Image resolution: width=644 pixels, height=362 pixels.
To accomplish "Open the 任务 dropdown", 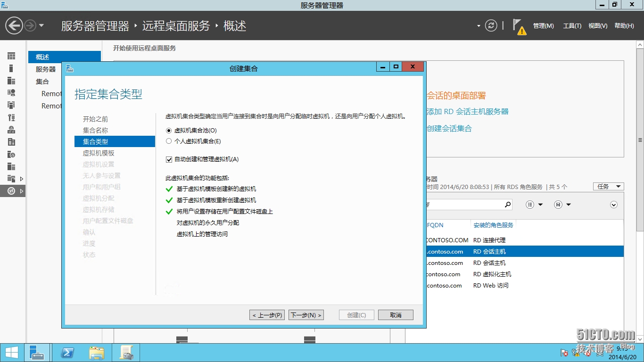I will click(x=608, y=187).
